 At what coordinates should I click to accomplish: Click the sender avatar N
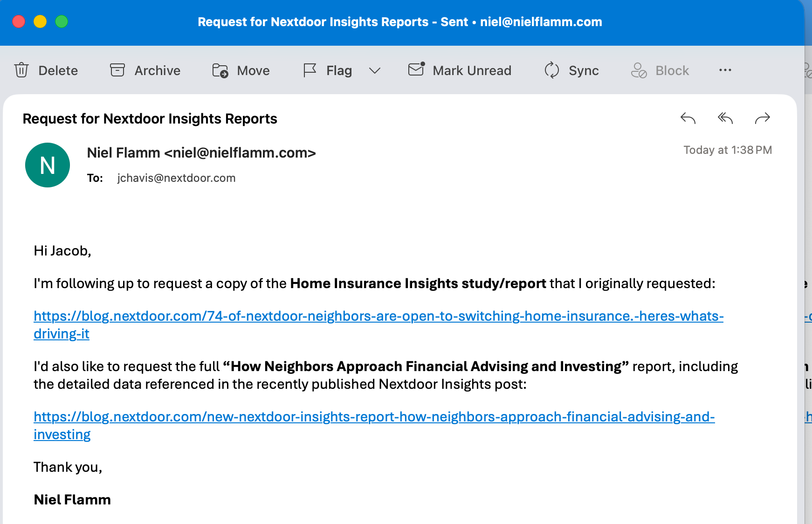[x=48, y=165]
